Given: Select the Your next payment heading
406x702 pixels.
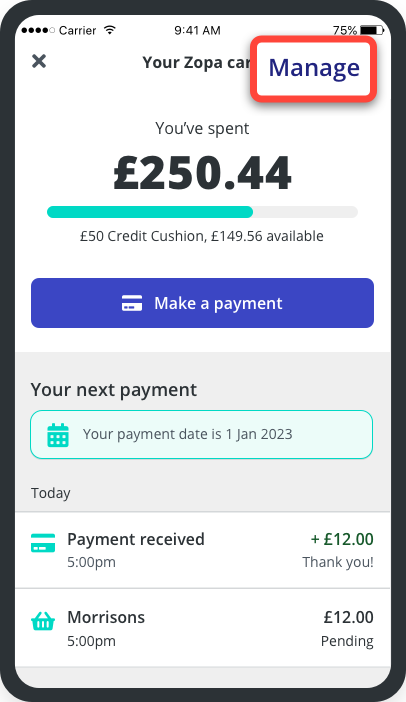Looking at the screenshot, I should point(114,390).
